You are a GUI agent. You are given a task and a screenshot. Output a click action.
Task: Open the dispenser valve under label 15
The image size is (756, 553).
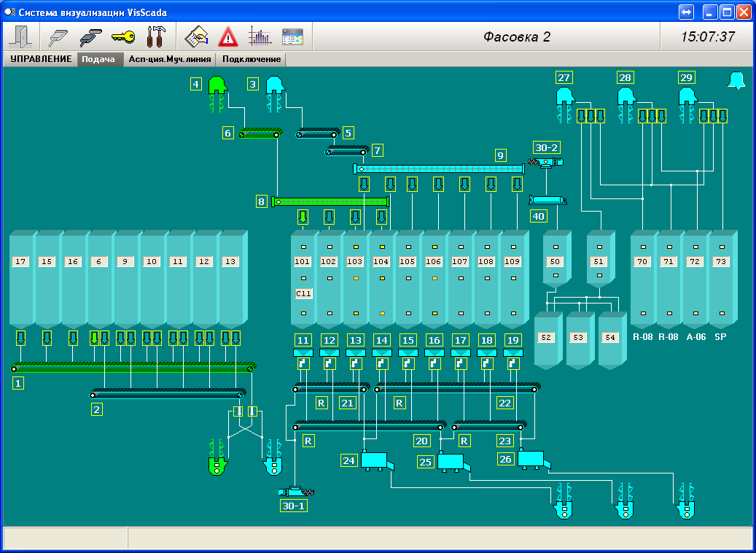click(408, 363)
